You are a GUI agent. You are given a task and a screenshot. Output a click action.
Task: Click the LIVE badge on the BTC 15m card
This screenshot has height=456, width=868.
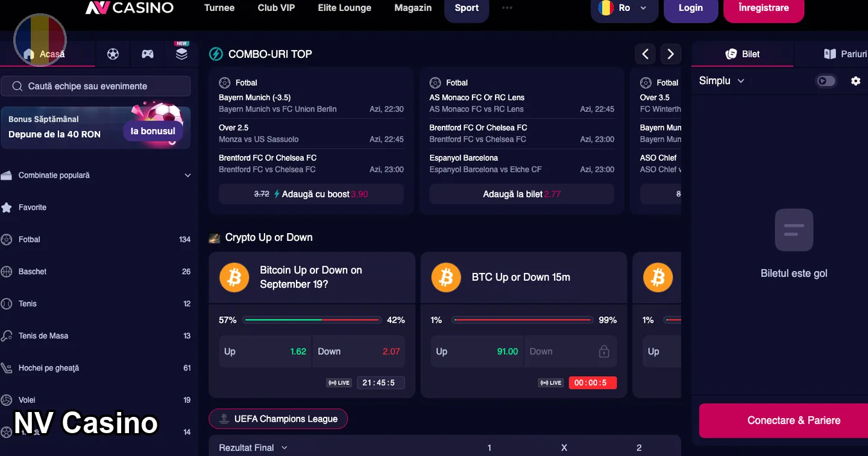coord(551,383)
